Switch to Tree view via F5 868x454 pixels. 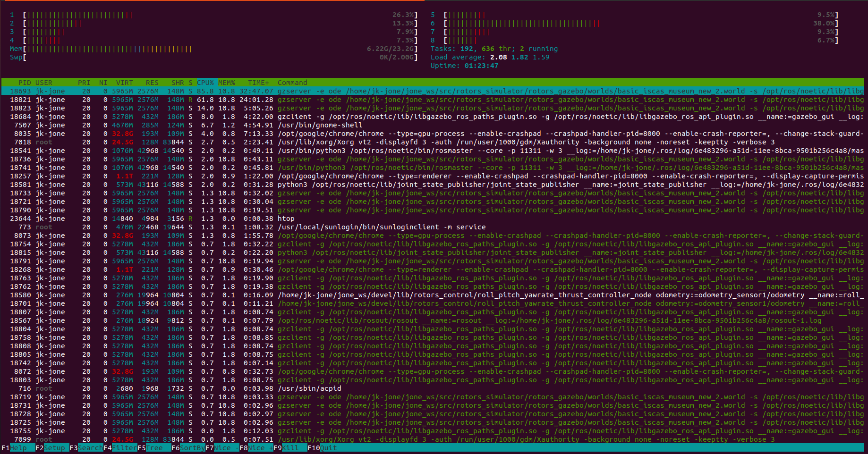155,448
